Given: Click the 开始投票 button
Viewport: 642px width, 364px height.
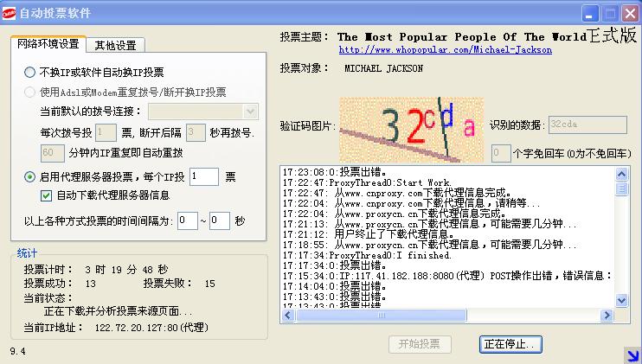Looking at the screenshot, I should 420,344.
